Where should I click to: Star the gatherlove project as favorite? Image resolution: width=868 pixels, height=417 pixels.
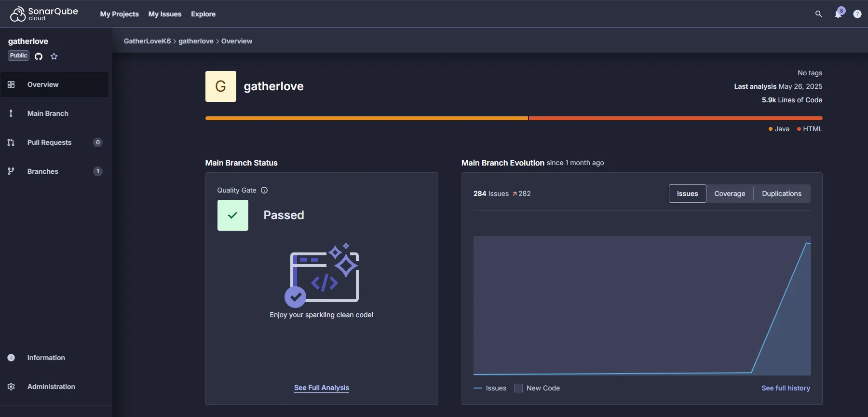coord(54,56)
